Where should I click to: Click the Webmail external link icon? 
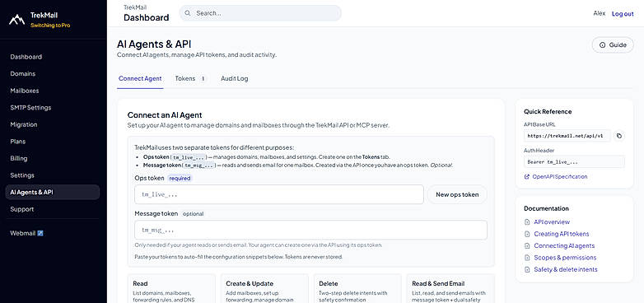coord(40,233)
